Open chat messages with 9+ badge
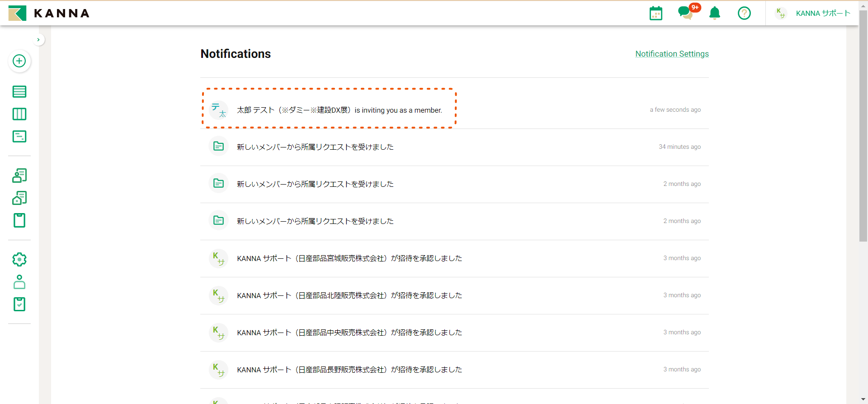The width and height of the screenshot is (868, 404). pos(685,13)
